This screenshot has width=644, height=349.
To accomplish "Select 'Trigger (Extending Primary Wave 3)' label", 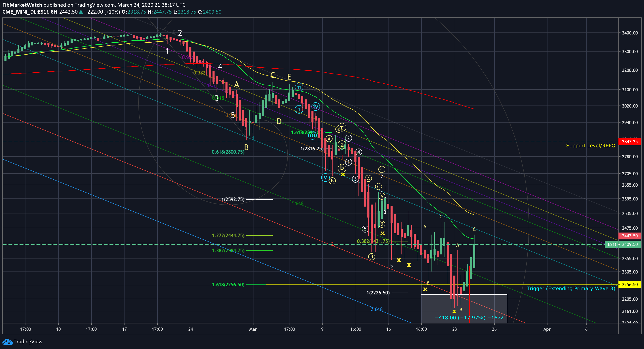I will pyautogui.click(x=571, y=289).
